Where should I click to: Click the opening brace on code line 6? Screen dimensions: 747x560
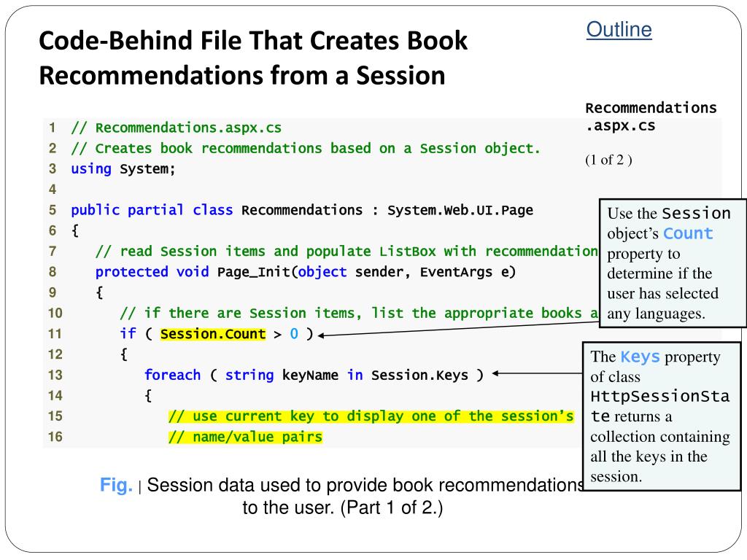75,231
